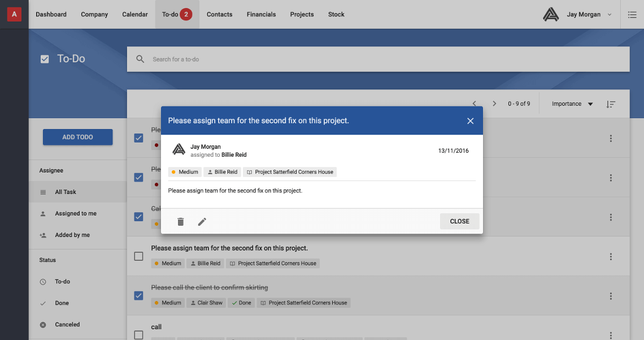The image size is (644, 340).
Task: Click the ADD TODO button
Action: pyautogui.click(x=78, y=137)
